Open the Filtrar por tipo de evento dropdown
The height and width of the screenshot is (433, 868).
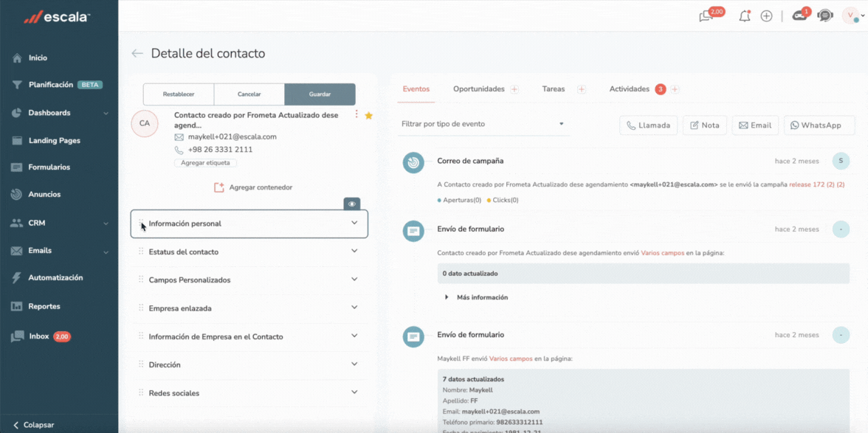[483, 125]
